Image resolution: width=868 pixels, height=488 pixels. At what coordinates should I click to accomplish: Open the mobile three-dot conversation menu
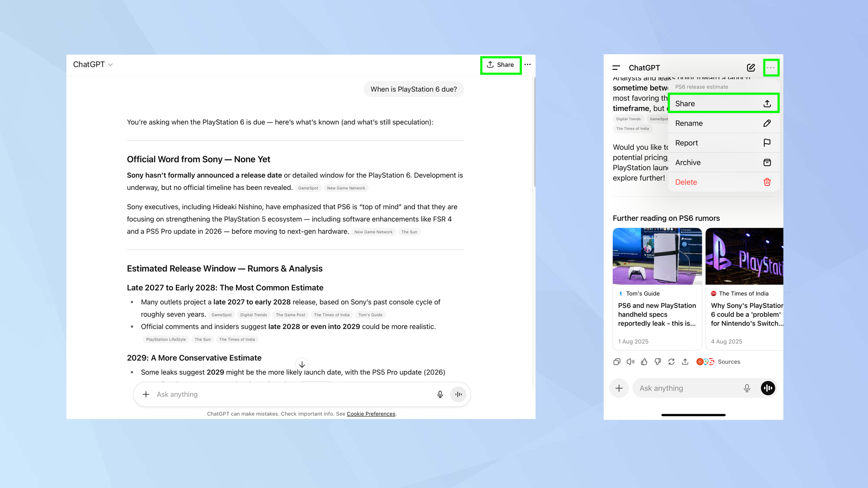pyautogui.click(x=771, y=68)
